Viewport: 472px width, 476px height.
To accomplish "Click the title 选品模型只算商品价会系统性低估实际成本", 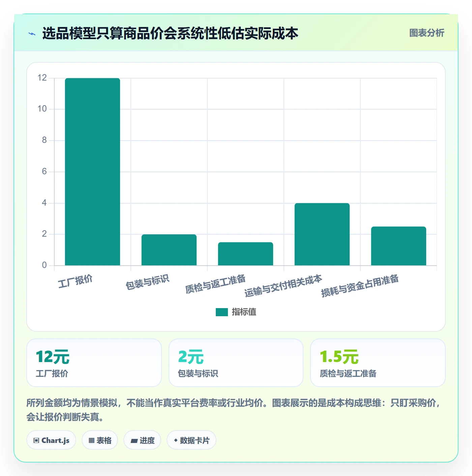I will click(170, 33).
